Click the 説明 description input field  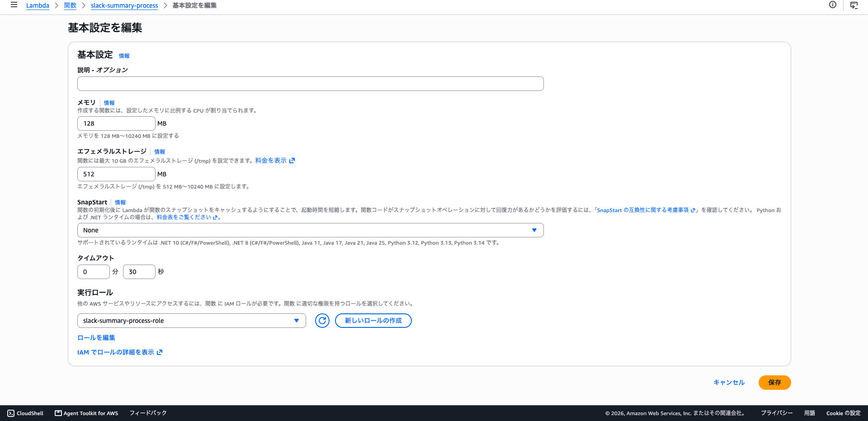(x=311, y=84)
